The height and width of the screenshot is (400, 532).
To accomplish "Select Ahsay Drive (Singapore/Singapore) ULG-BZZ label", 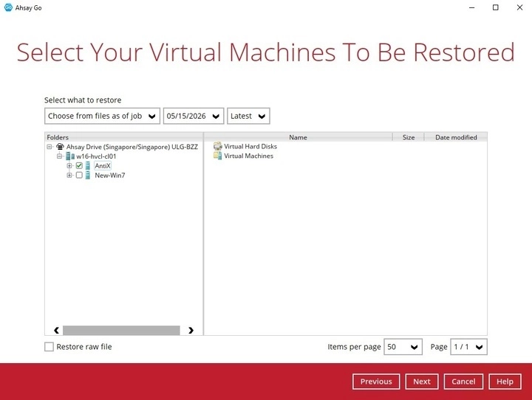I will tap(132, 147).
